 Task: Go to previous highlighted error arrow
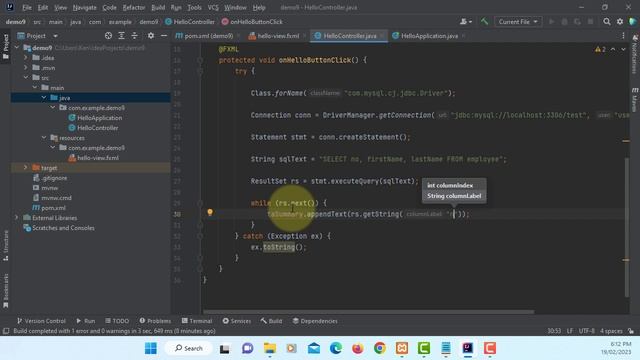[613, 49]
